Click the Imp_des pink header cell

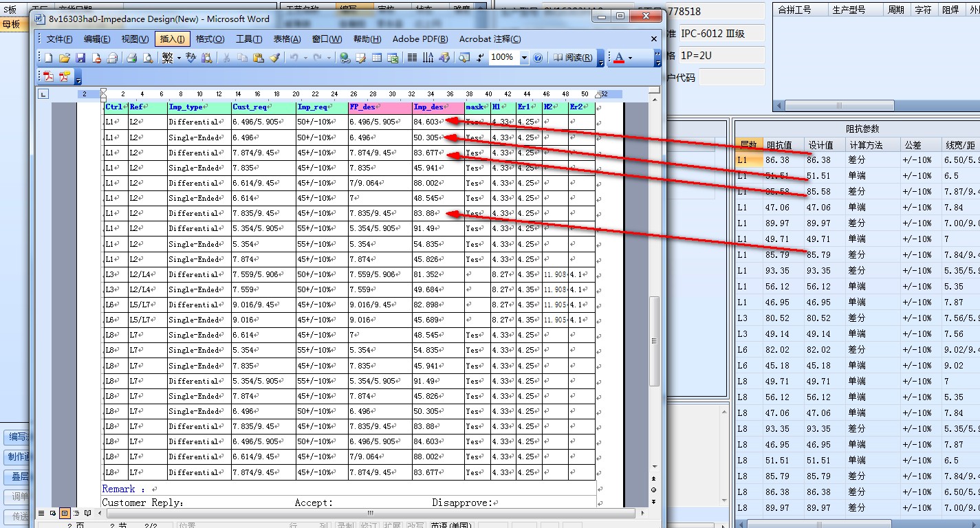click(438, 107)
